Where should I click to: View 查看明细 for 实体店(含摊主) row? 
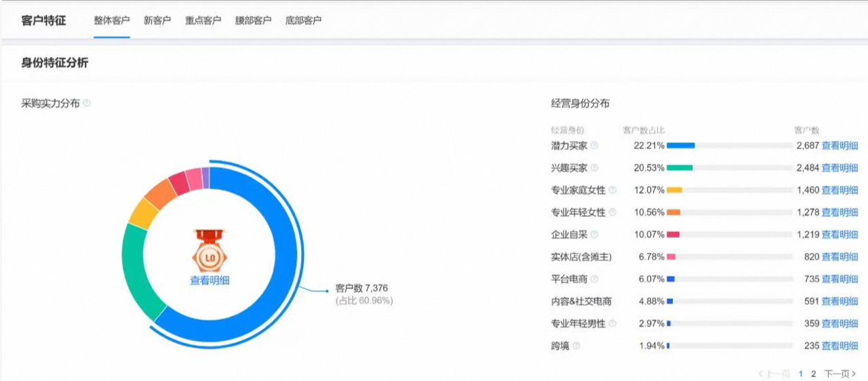click(x=840, y=257)
